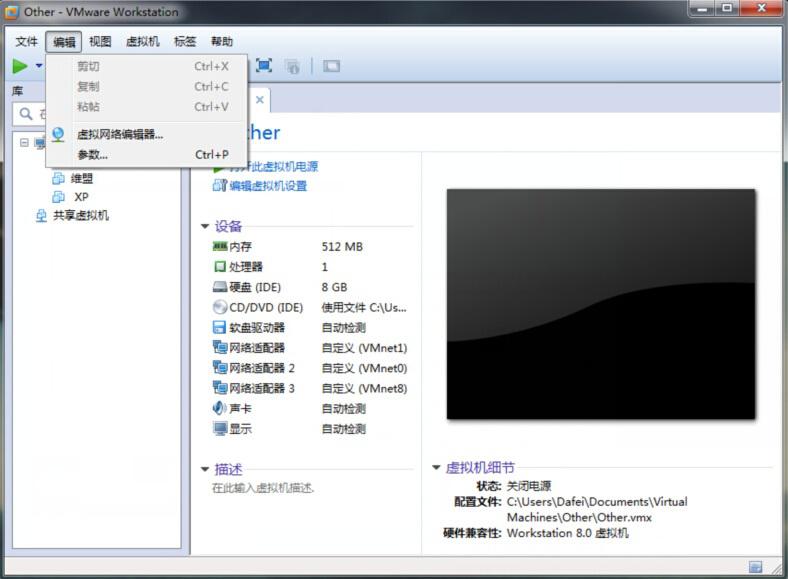788x579 pixels.
Task: Close the Other virtual machine tab
Action: point(259,100)
